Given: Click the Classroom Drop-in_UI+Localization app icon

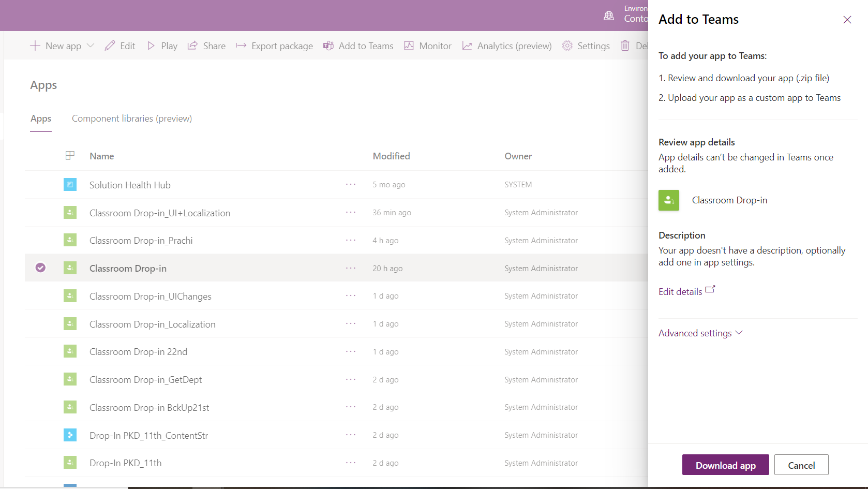Looking at the screenshot, I should tap(70, 212).
